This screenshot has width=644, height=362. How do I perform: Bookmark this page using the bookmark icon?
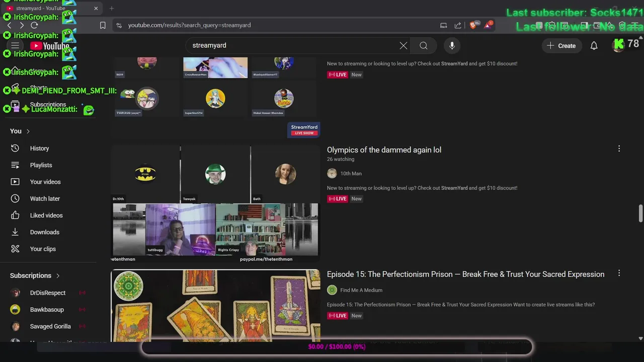(x=103, y=25)
